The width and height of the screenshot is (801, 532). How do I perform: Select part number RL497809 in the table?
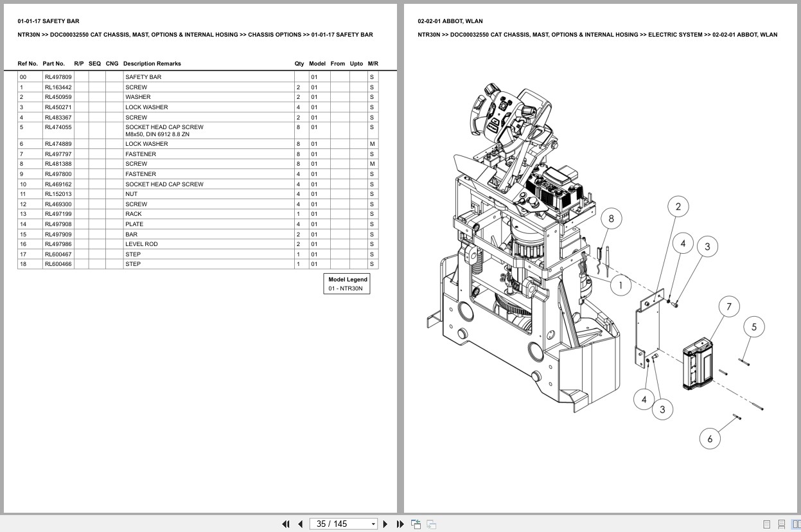point(57,76)
